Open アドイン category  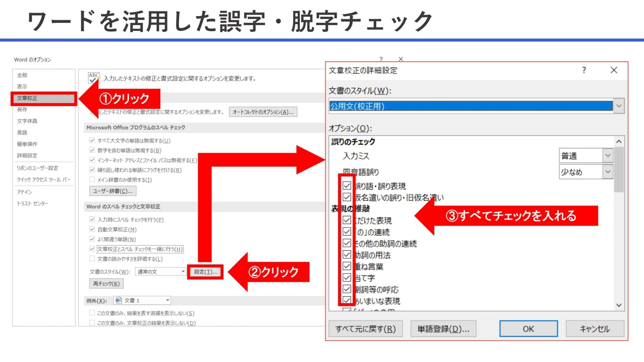(24, 192)
